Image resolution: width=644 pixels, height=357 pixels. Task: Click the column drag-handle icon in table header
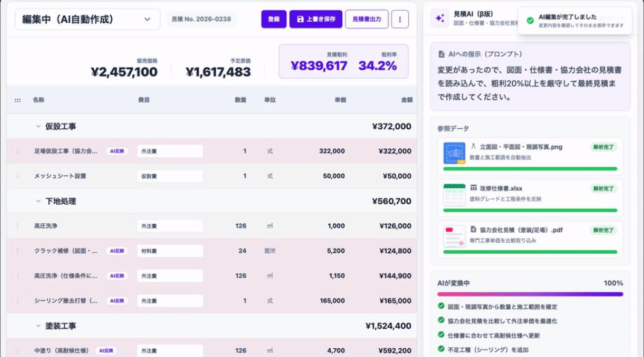tap(17, 100)
